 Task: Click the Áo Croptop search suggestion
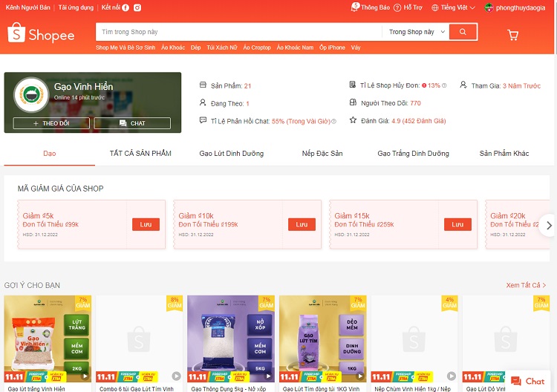point(257,48)
